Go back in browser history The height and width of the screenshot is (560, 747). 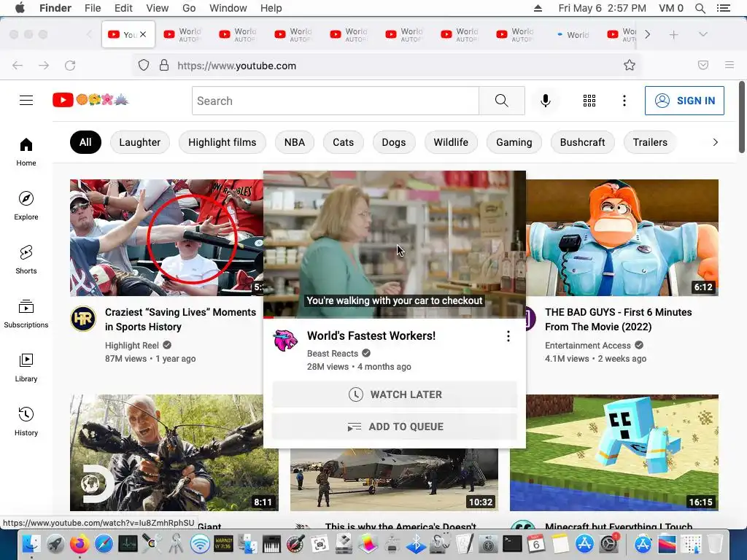point(18,65)
